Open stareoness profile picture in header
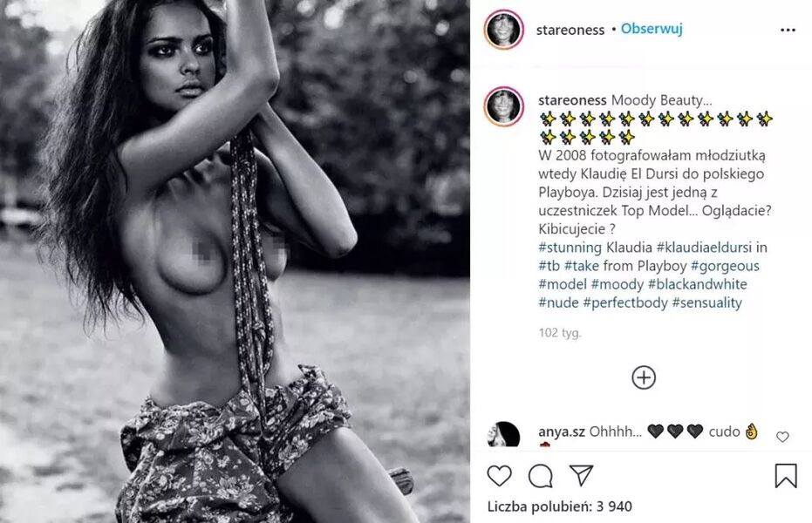Image resolution: width=812 pixels, height=523 pixels. 504,30
